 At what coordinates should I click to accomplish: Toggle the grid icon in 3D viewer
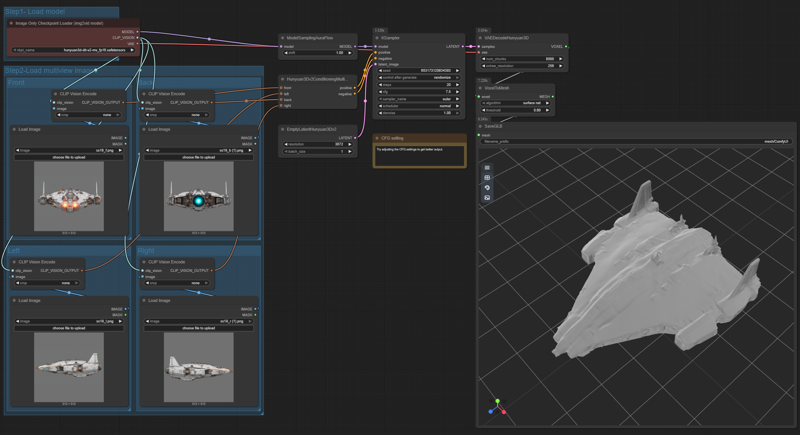pos(487,178)
